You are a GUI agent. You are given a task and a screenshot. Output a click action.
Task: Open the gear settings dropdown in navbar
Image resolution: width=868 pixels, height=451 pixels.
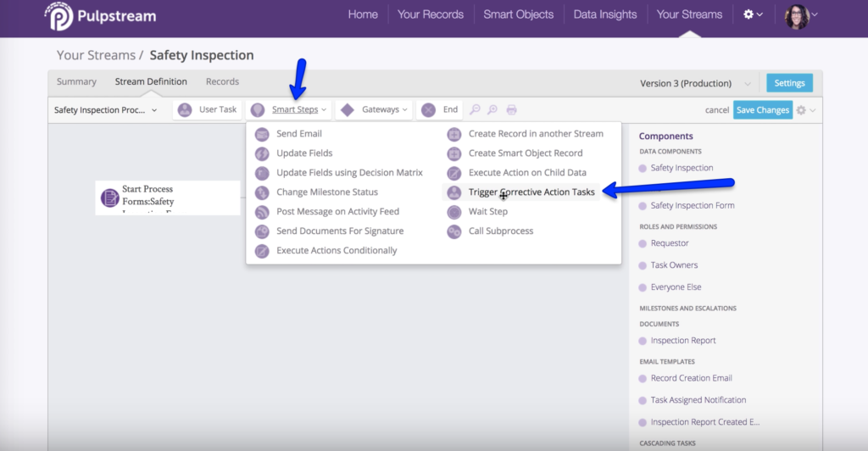752,14
